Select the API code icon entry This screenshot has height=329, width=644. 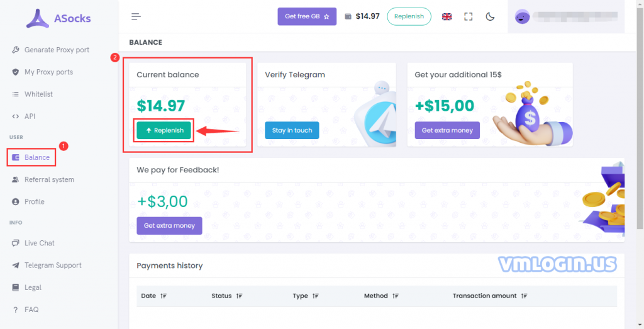[x=30, y=116]
